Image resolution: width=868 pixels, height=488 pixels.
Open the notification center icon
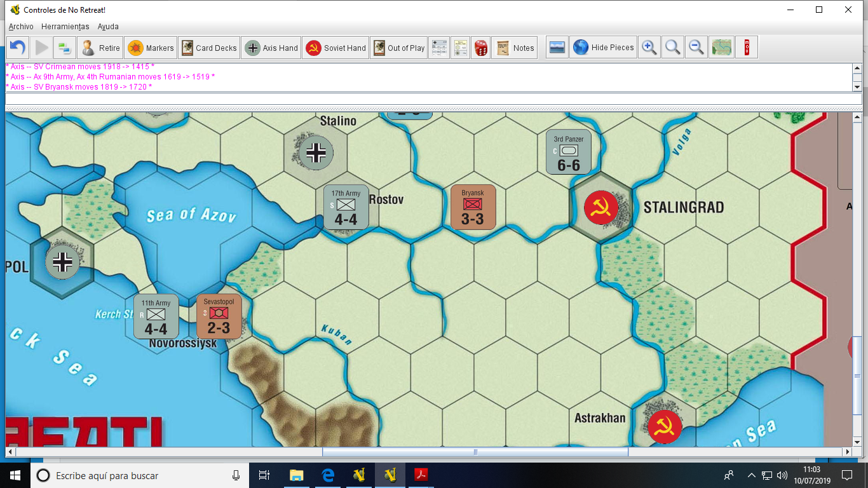click(x=847, y=475)
